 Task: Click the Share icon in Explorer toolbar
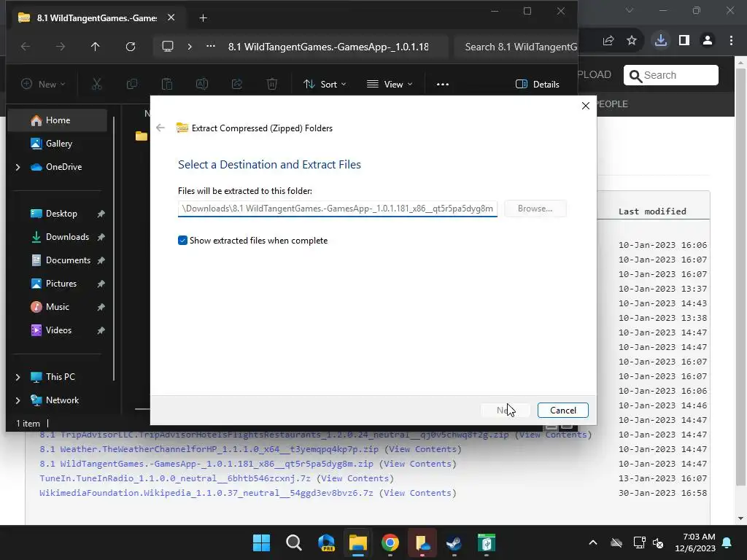click(237, 85)
